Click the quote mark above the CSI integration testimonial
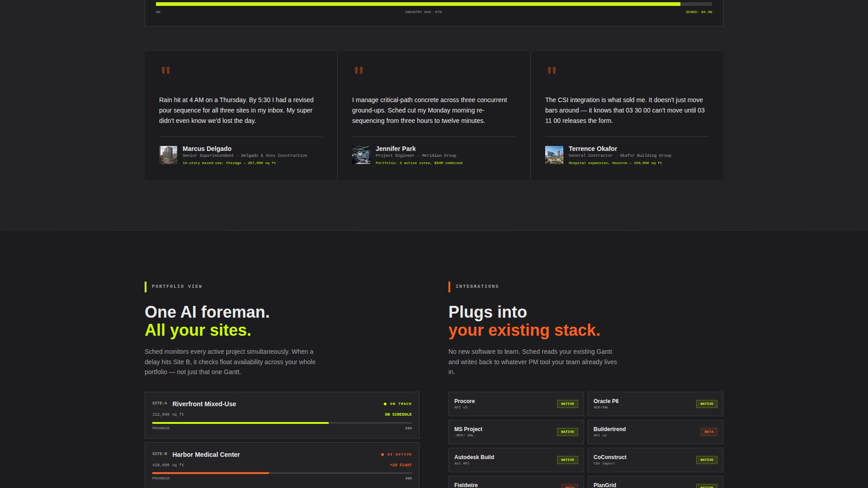Viewport: 868px width, 488px height. coord(552,70)
